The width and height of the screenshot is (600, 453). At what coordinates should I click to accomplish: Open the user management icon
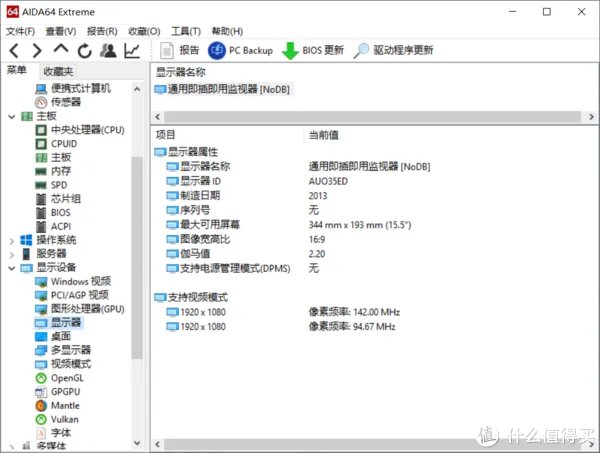(x=108, y=51)
